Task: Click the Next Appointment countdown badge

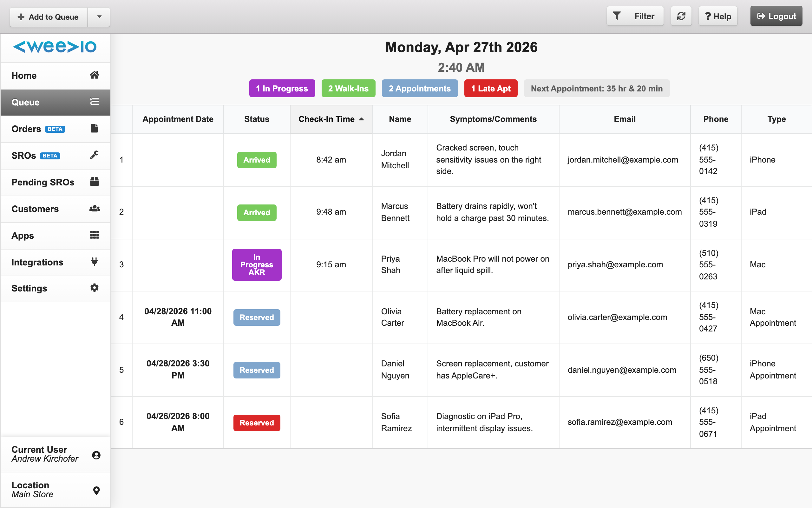Action: [597, 88]
